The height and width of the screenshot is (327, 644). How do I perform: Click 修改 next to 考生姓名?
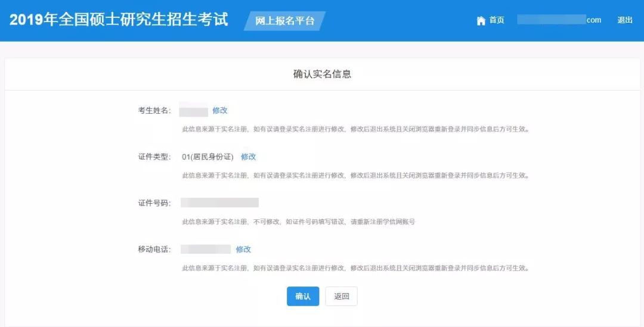pyautogui.click(x=220, y=110)
